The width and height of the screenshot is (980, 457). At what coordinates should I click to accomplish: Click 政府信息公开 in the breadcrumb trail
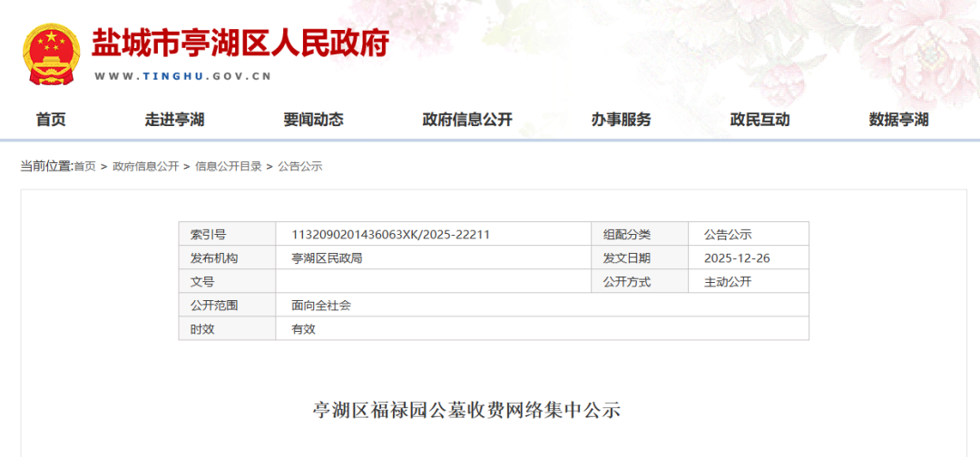pos(145,167)
